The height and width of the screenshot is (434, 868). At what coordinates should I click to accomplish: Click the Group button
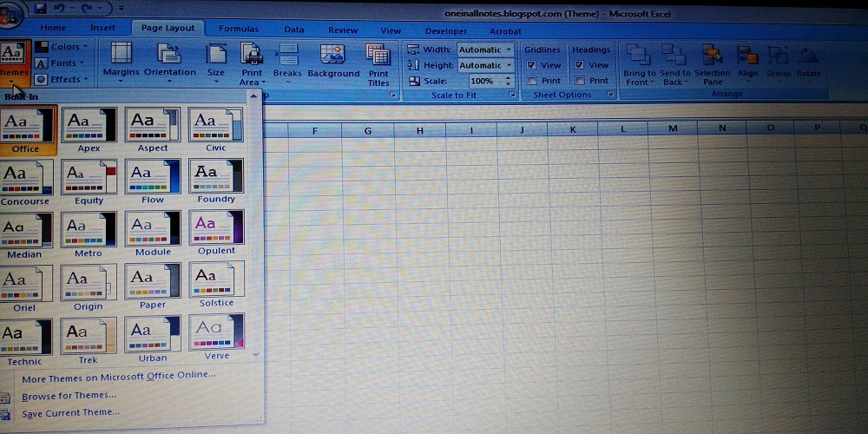pos(779,64)
